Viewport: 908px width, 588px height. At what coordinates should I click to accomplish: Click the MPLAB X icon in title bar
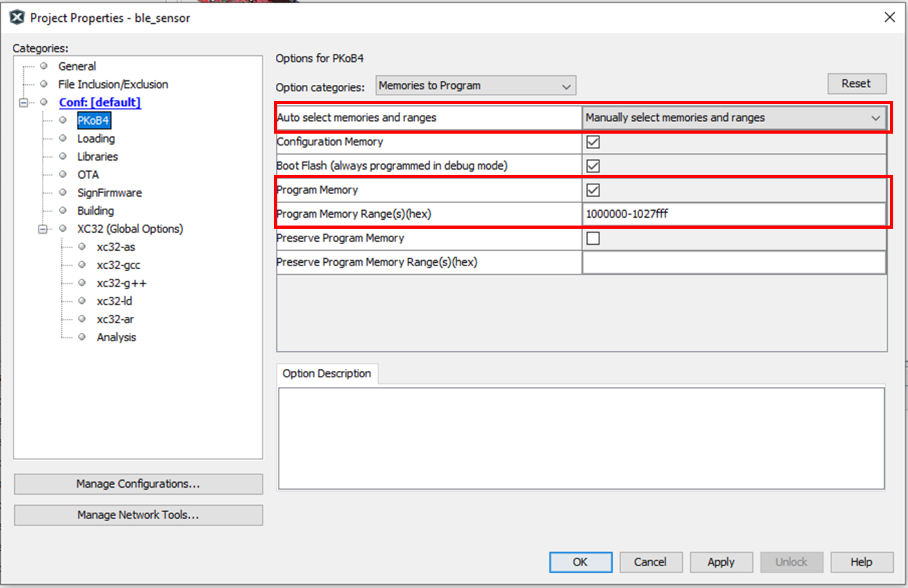pos(17,17)
